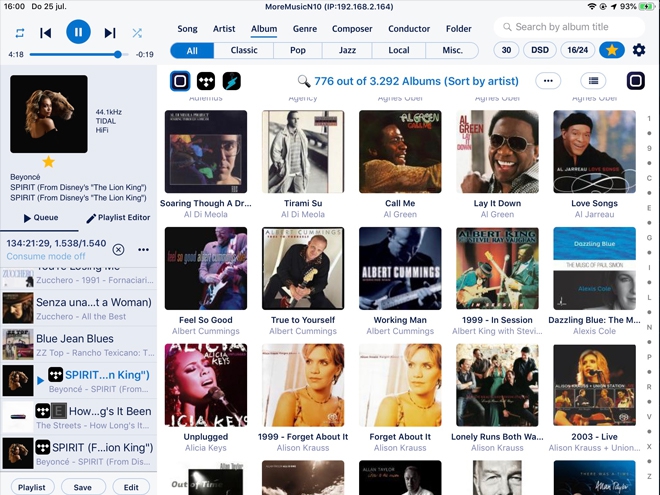Open the Song tab
Viewport: 660px width, 495px height.
[187, 29]
